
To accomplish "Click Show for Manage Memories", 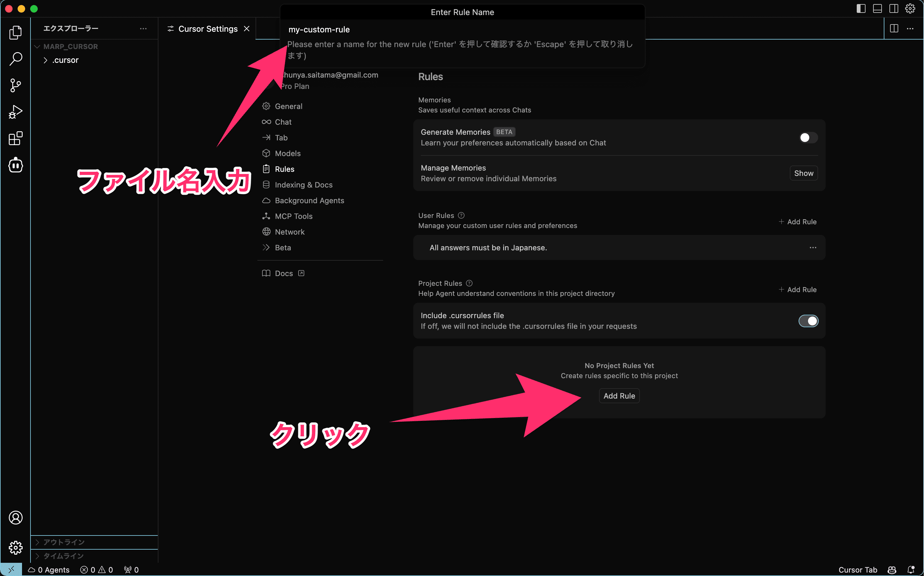I will (804, 173).
